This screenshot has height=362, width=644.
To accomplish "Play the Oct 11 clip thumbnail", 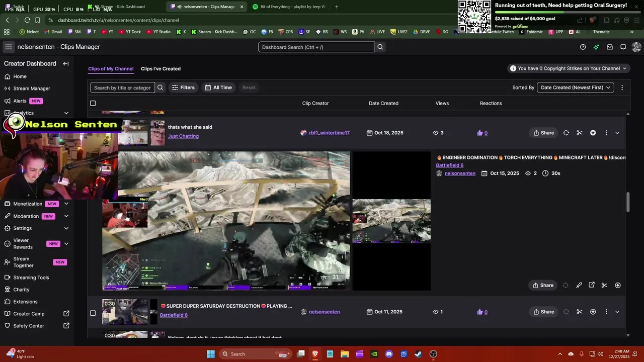I will [125, 312].
